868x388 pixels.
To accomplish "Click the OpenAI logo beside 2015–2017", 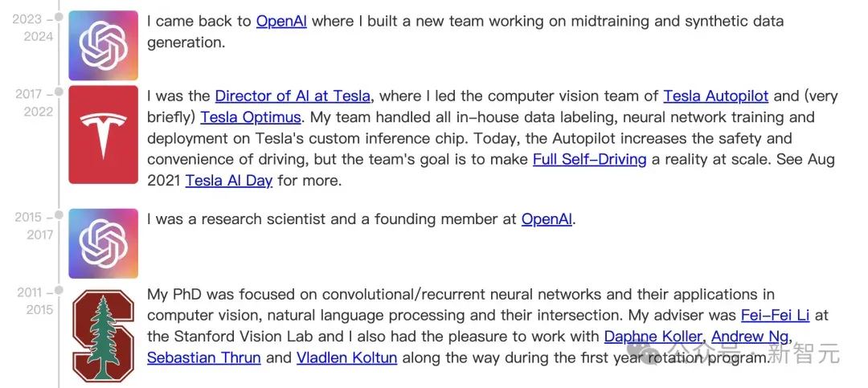I will pos(103,243).
